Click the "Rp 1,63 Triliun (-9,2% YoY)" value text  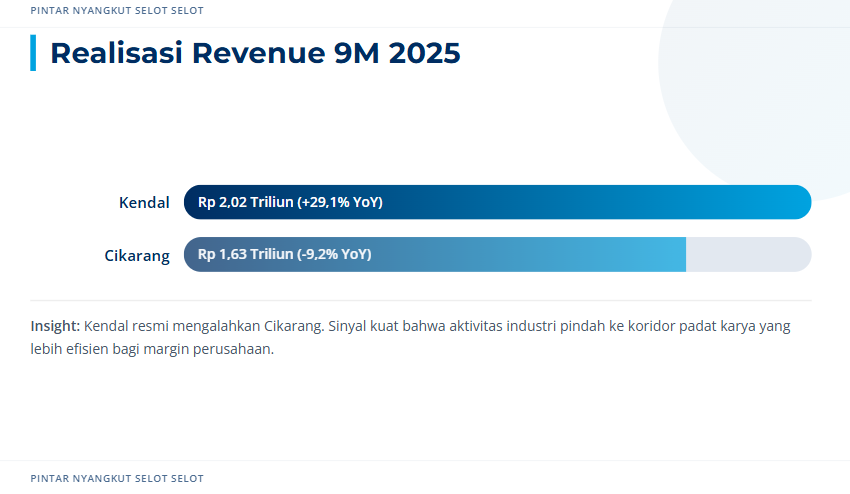(x=284, y=254)
